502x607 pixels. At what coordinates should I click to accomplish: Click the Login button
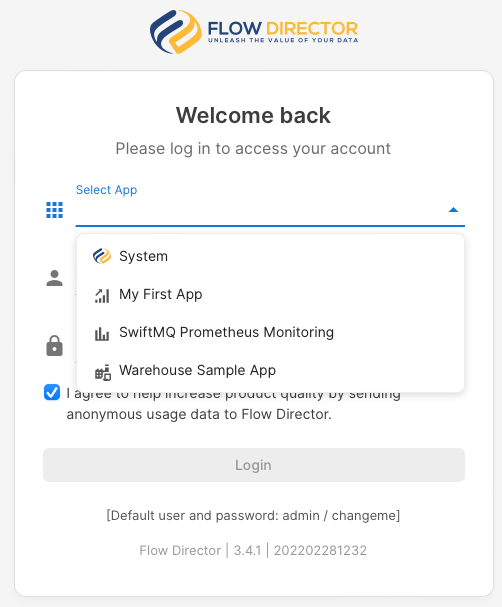[x=254, y=465]
